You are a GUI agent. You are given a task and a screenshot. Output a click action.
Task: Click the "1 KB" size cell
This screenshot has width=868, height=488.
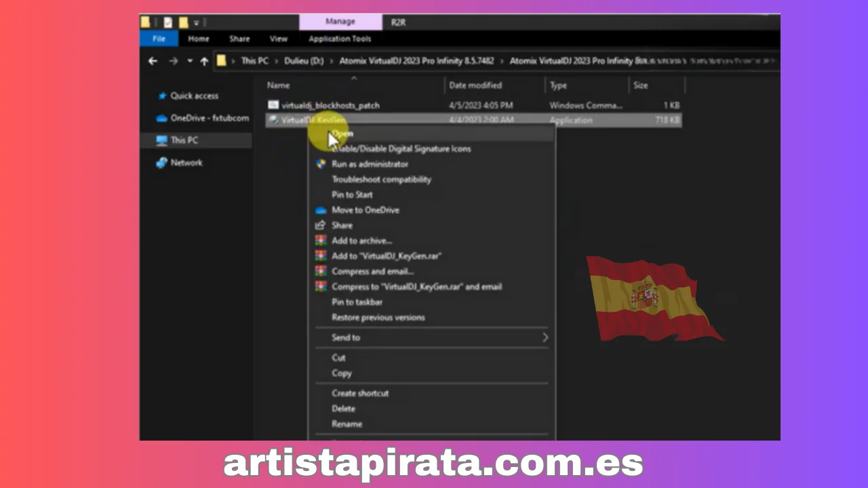pos(671,105)
